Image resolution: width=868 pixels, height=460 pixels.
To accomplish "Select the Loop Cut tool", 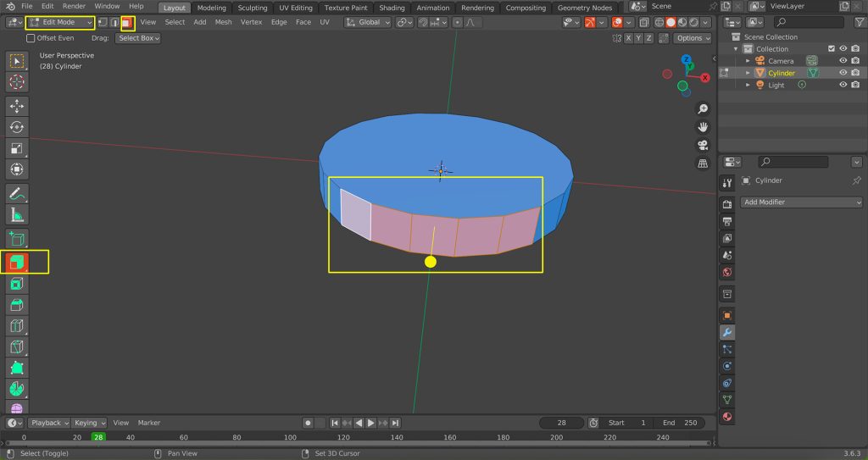I will pyautogui.click(x=17, y=325).
